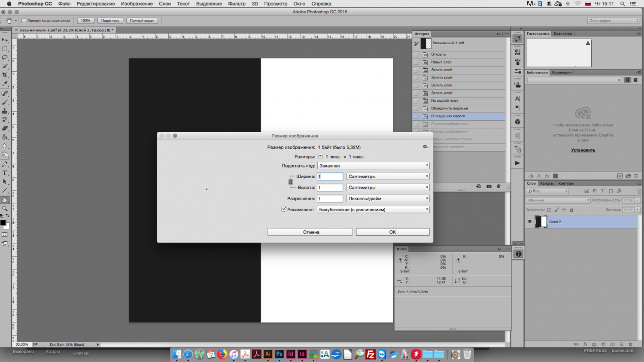
Task: Toggle history brush source for Новый слой
Action: (x=416, y=62)
